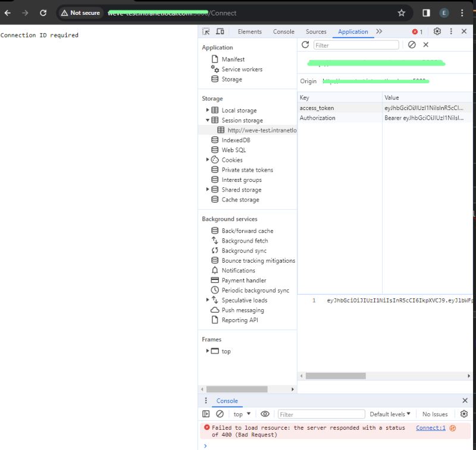This screenshot has height=450, width=476.
Task: Clear the console messages
Action: pos(219,414)
